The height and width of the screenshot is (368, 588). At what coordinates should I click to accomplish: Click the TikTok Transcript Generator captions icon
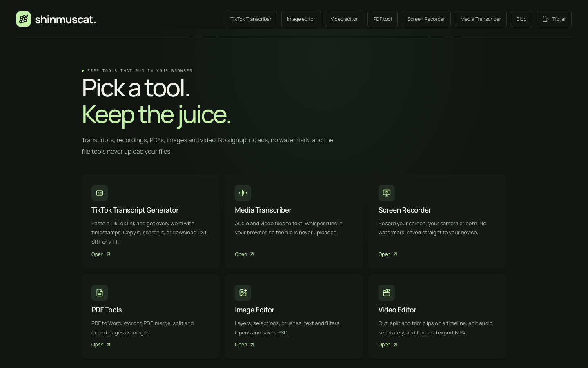100,193
